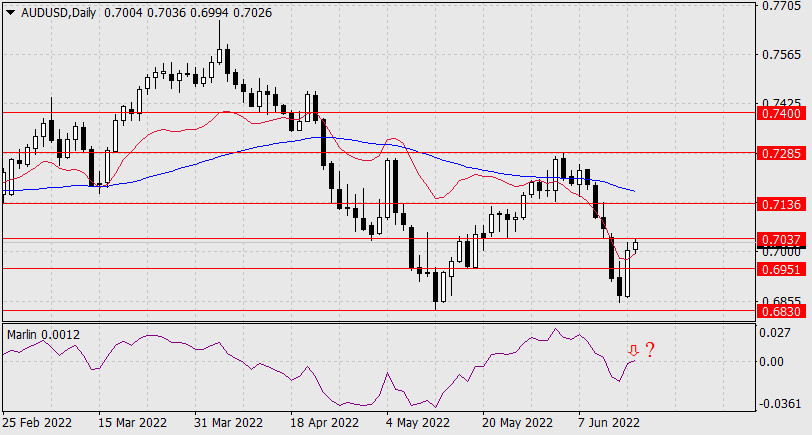Click the 15 Mar 2022 date label

[x=133, y=423]
